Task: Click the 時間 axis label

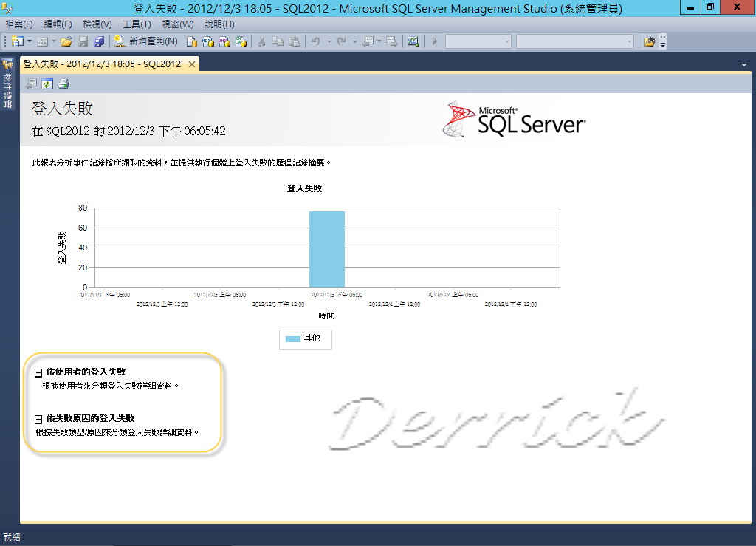Action: click(x=326, y=315)
